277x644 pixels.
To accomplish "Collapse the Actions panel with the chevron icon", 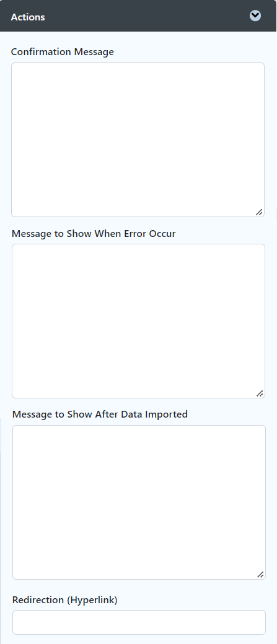I will point(255,16).
